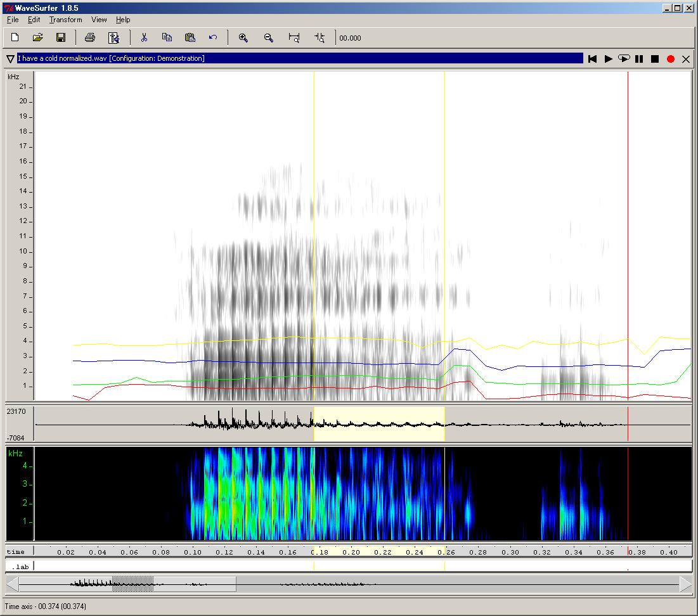Click the right arrow of the overview scrollbar
The height and width of the screenshot is (616, 698).
click(x=685, y=584)
